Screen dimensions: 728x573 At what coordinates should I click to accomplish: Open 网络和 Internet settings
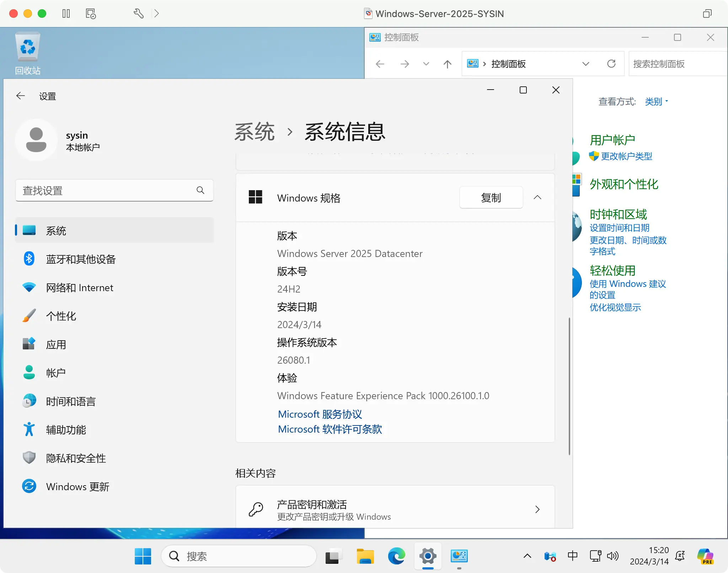[x=80, y=288]
